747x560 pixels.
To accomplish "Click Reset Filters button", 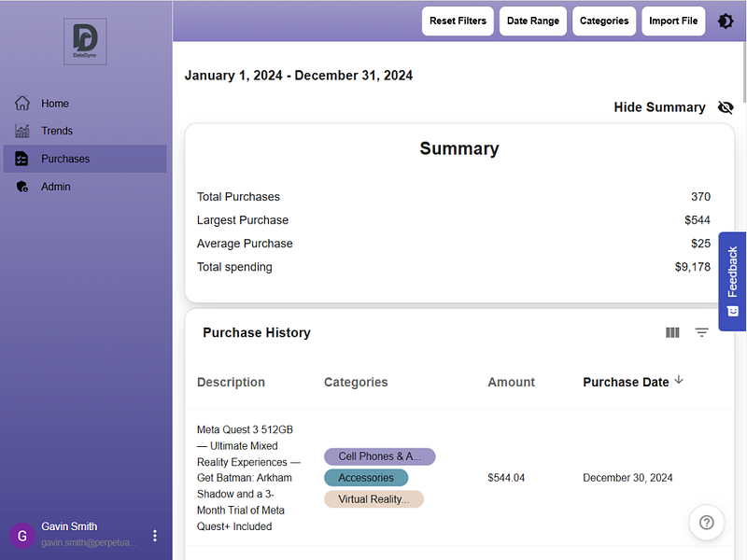I will [458, 21].
